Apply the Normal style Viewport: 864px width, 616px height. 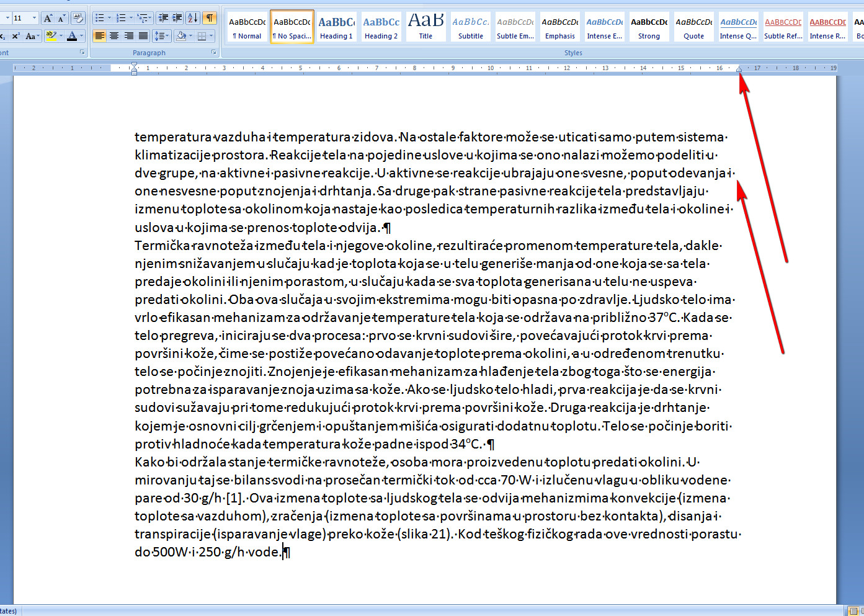247,27
